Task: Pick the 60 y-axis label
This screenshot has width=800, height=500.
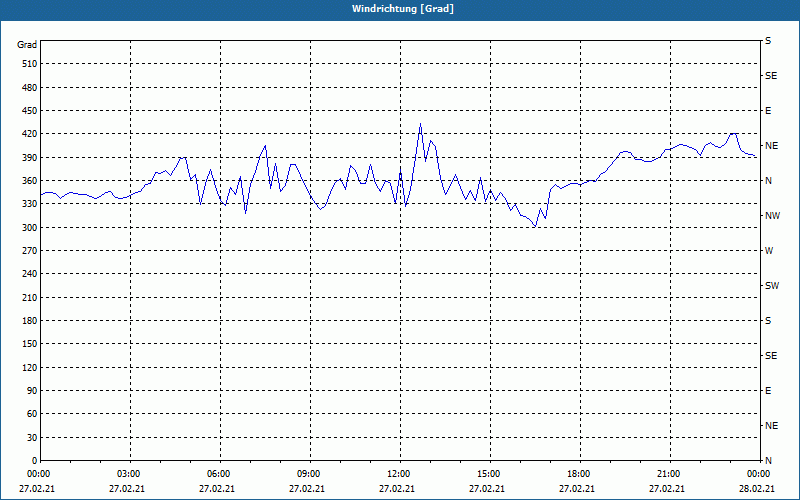Action: click(32, 414)
